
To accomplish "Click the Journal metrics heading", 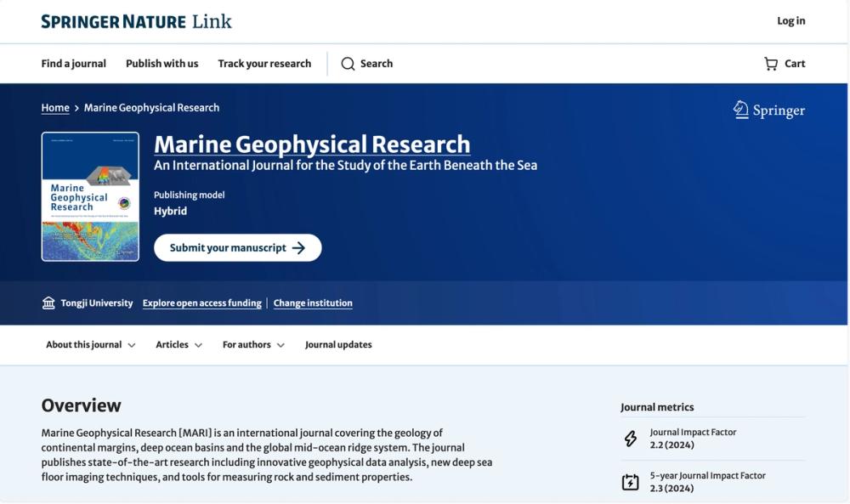I will click(657, 407).
